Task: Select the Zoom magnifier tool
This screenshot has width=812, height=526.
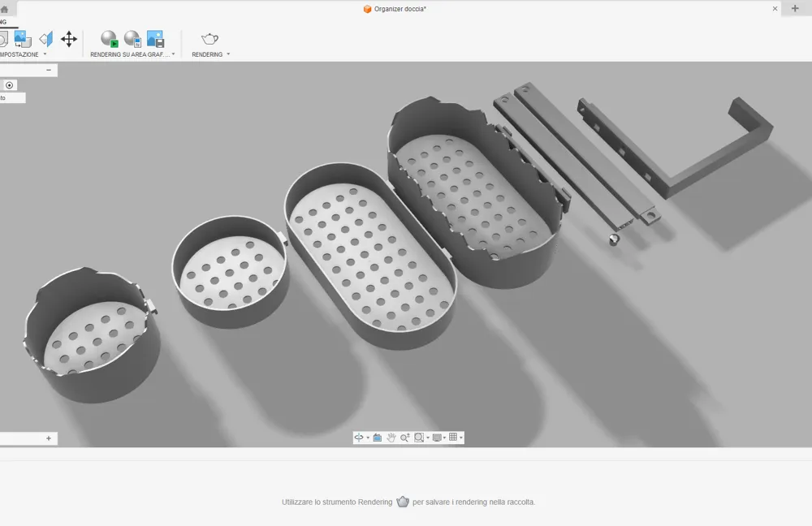Action: (405, 438)
